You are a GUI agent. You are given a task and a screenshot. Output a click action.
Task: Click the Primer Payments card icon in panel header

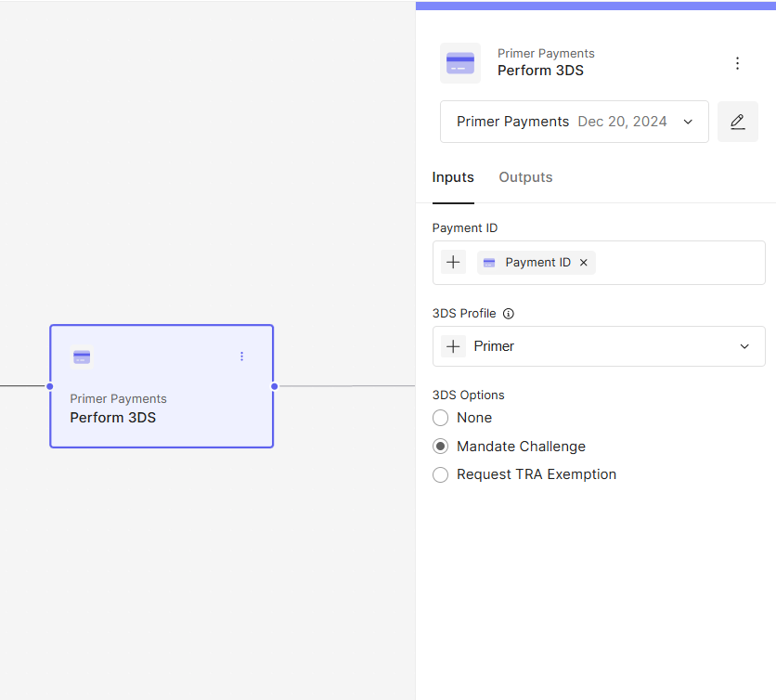460,63
